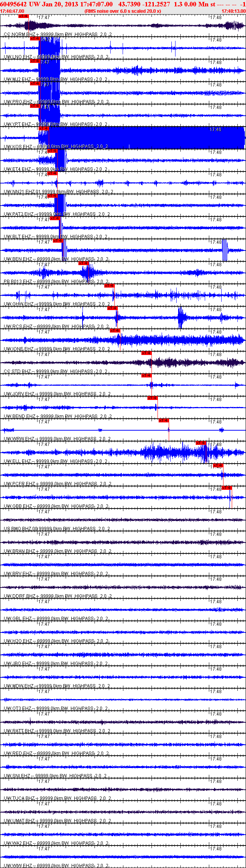Select the red pick flag on UW WRW trace

163,421
